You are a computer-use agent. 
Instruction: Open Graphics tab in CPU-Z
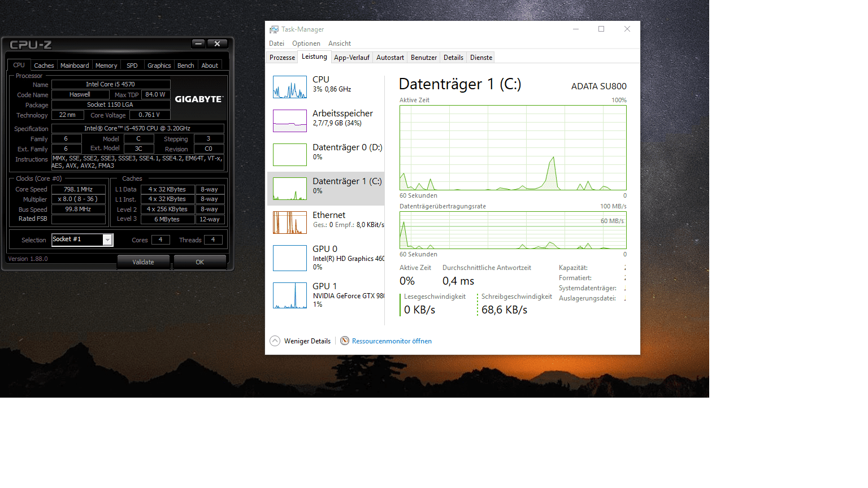159,66
